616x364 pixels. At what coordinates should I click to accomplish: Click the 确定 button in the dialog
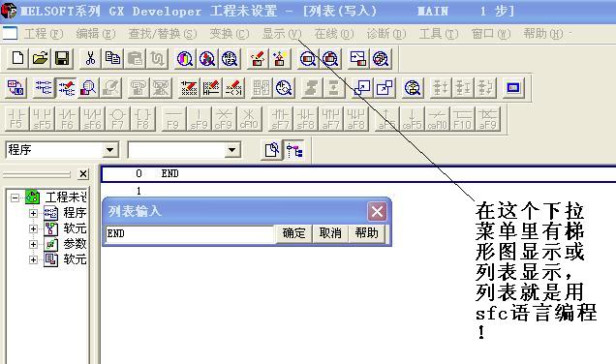[293, 233]
